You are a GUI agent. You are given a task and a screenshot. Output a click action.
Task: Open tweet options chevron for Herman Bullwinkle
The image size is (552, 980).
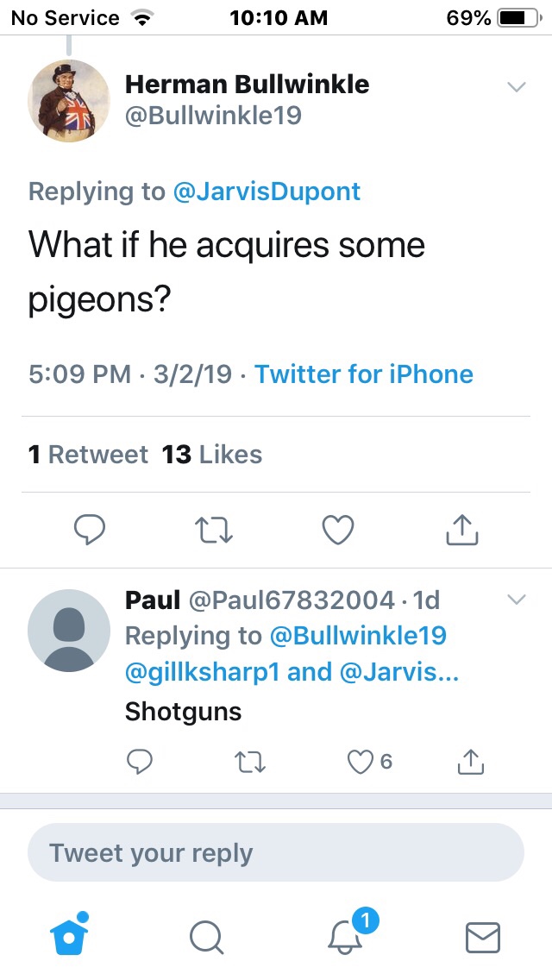pyautogui.click(x=516, y=87)
